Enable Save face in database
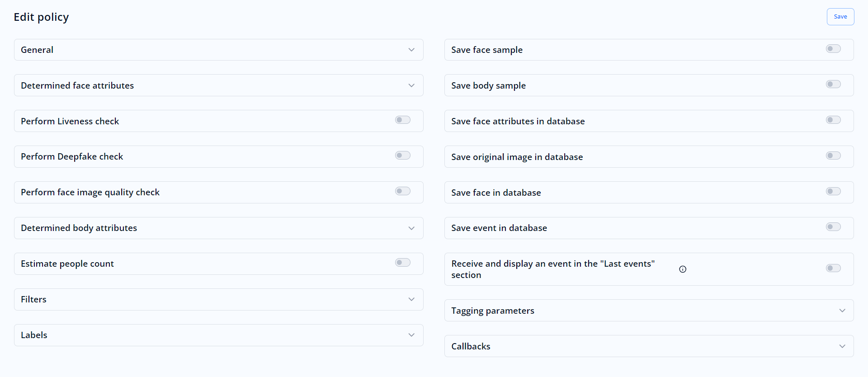This screenshot has height=377, width=868. click(x=833, y=191)
